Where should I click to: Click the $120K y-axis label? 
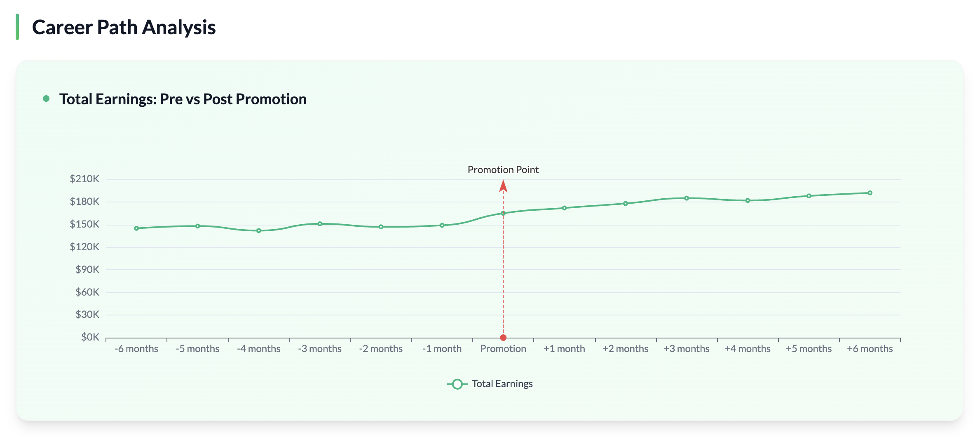coord(84,247)
